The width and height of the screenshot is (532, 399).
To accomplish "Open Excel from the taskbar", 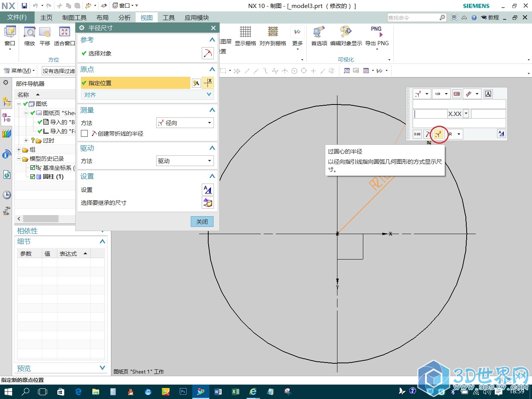I will point(235,391).
